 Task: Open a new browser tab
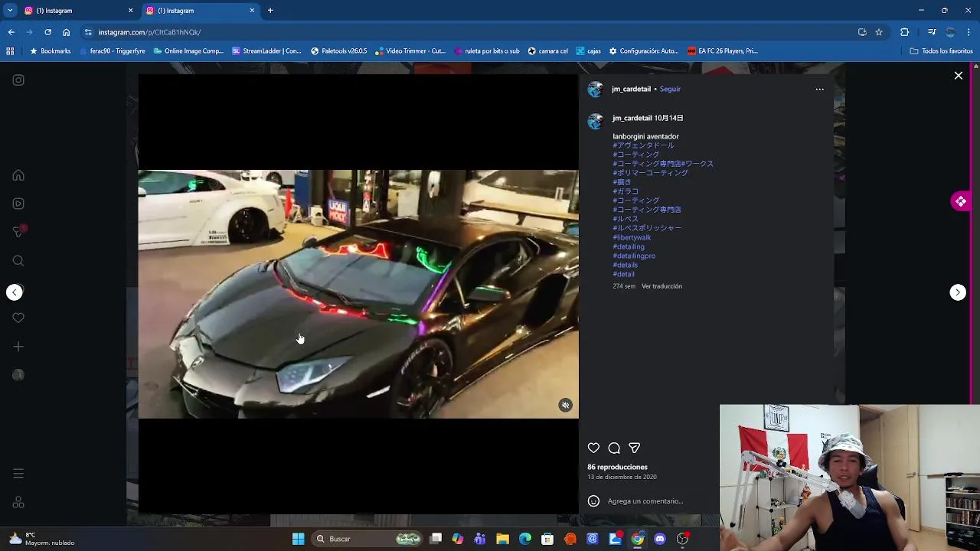tap(270, 11)
